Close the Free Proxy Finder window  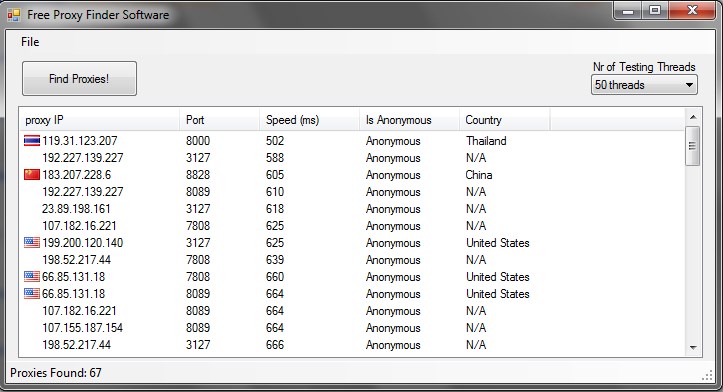[x=692, y=11]
